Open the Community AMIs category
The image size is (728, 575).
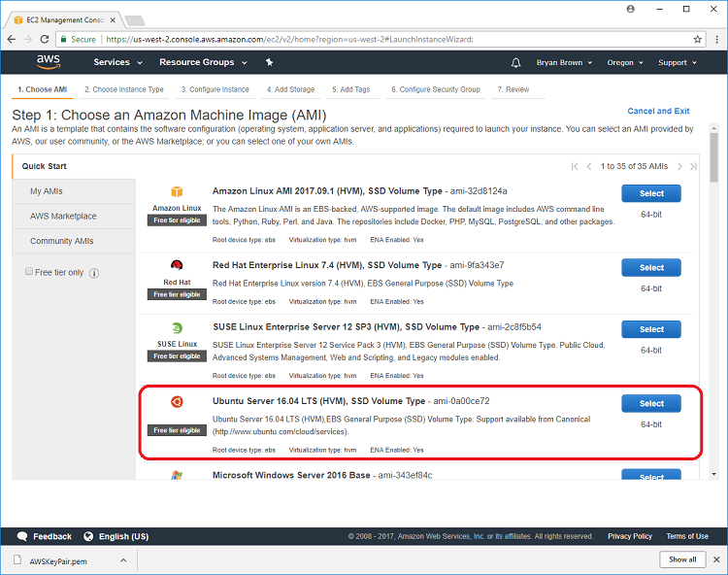click(74, 241)
